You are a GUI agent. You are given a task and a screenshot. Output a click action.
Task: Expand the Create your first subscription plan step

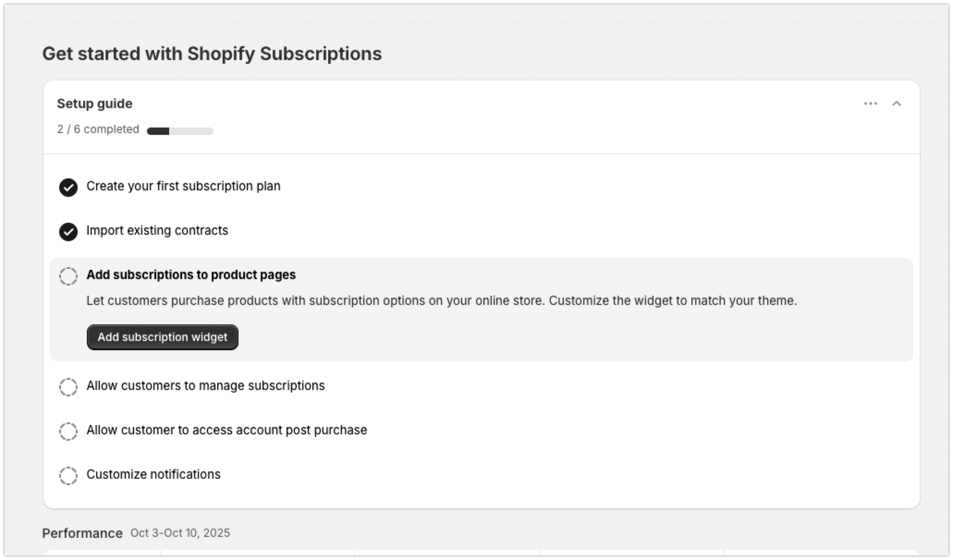click(183, 186)
